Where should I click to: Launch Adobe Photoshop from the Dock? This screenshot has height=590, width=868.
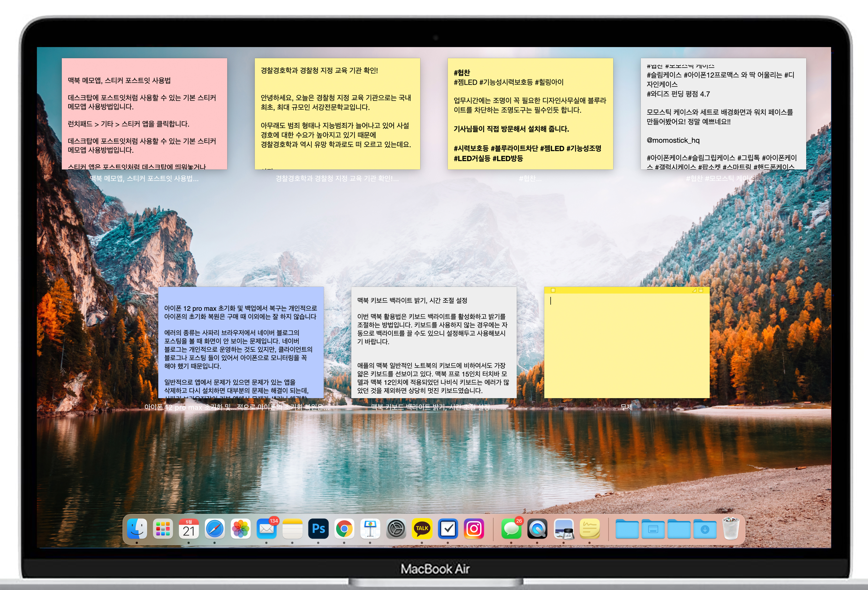318,528
